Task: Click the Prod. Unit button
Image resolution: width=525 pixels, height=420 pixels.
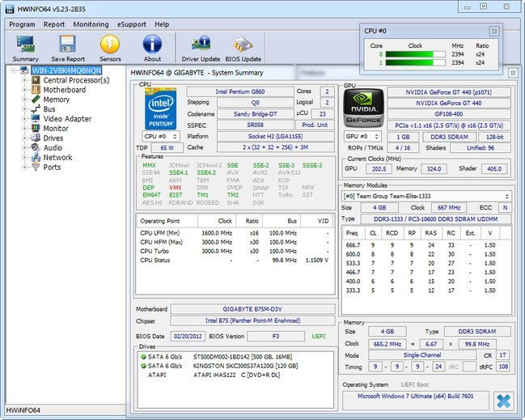Action: pyautogui.click(x=315, y=125)
